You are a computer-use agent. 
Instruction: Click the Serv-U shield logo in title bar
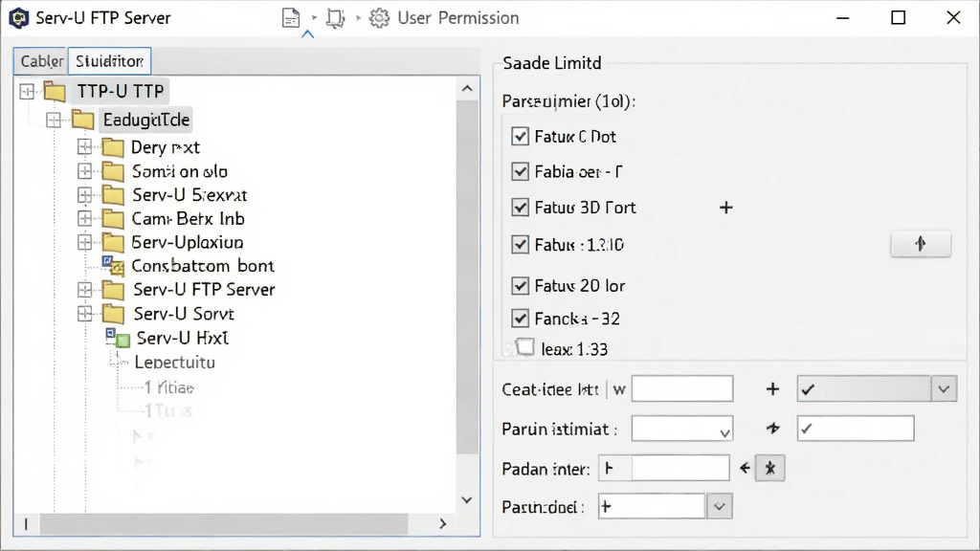pos(19,17)
